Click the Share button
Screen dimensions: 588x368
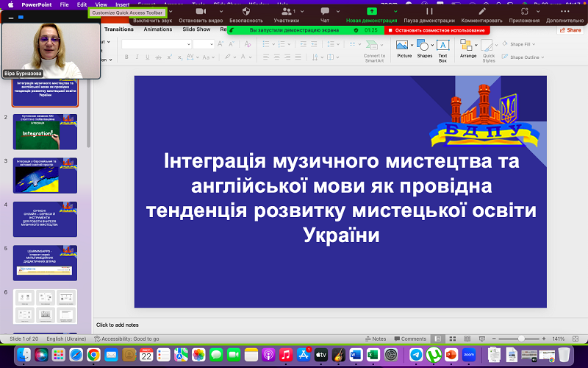[570, 30]
